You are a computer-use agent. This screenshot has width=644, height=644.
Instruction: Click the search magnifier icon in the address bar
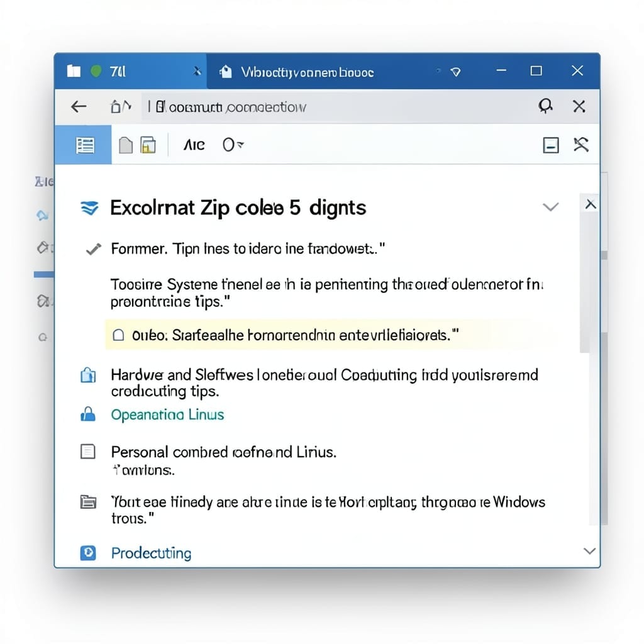point(545,106)
